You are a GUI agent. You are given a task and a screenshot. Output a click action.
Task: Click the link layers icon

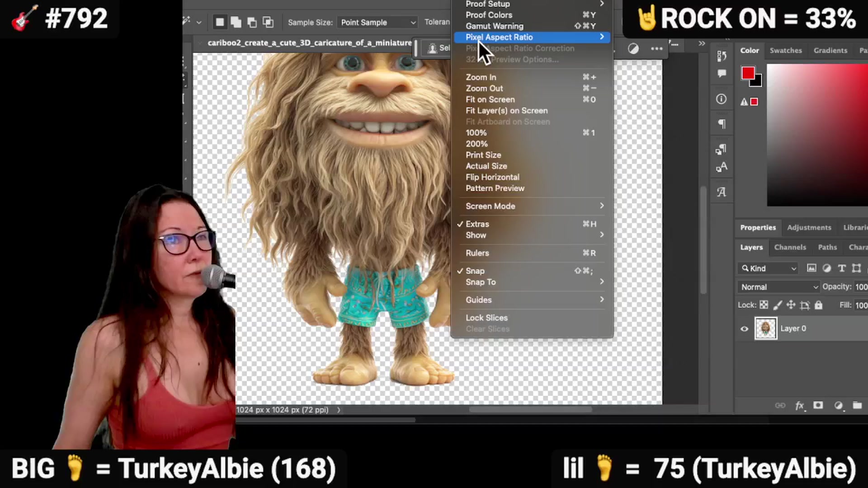click(x=780, y=405)
